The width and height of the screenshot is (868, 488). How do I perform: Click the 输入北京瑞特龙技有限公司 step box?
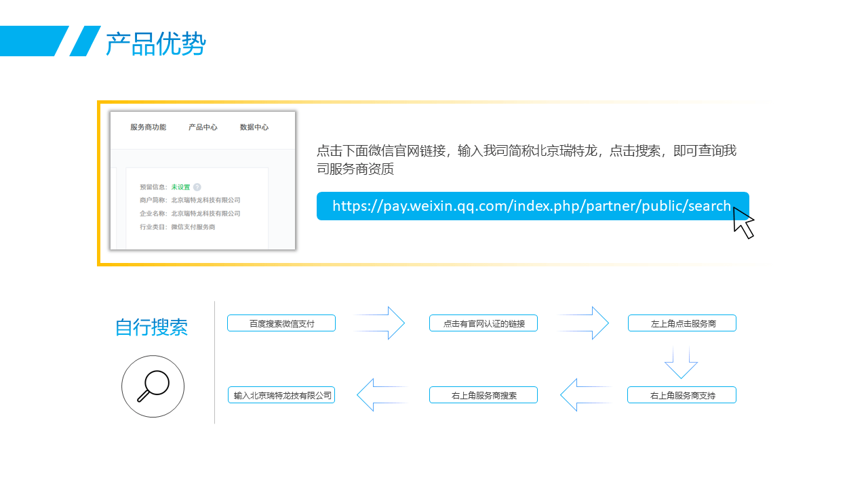(x=281, y=395)
